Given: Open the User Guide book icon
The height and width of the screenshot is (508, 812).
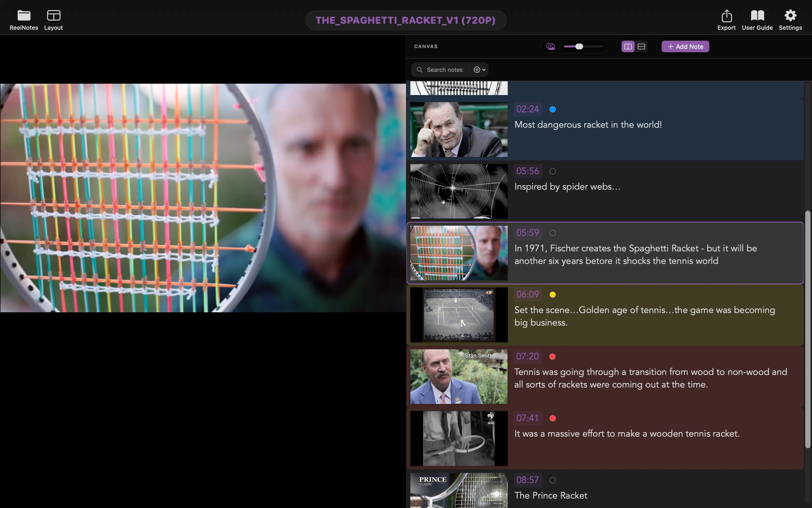Looking at the screenshot, I should pos(757,15).
